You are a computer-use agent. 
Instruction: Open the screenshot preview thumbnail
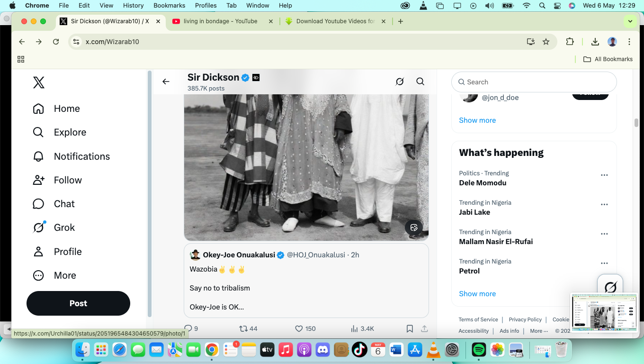605,313
